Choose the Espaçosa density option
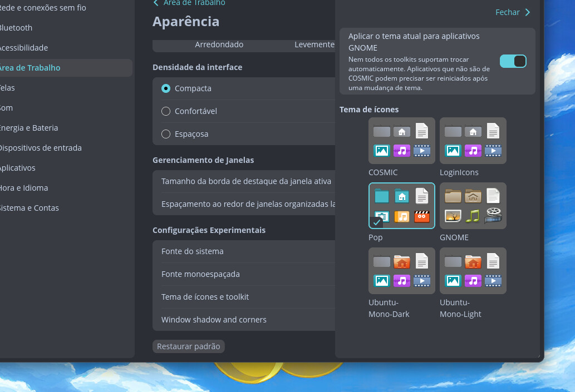This screenshot has height=392, width=575. click(x=166, y=134)
